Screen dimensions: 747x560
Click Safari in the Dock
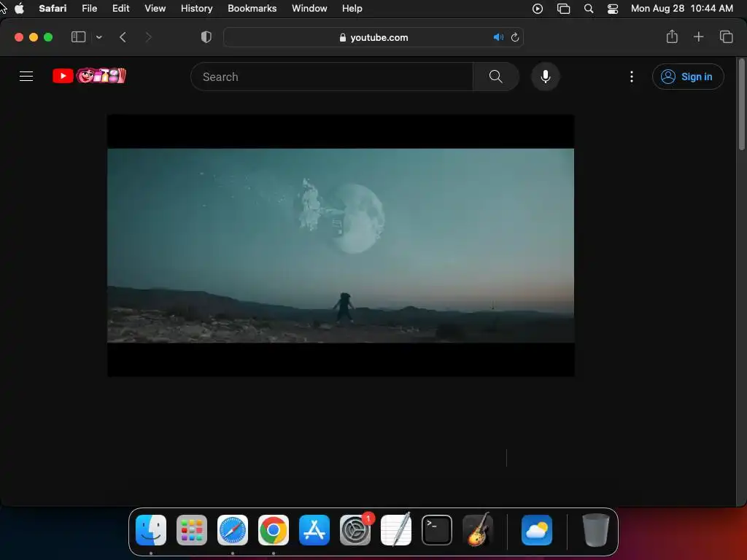233,530
